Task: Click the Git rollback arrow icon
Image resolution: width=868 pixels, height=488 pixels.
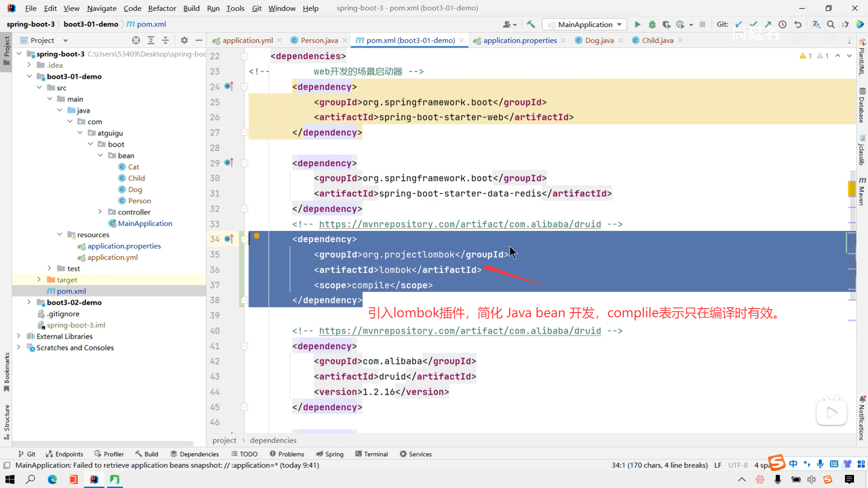Action: click(798, 24)
